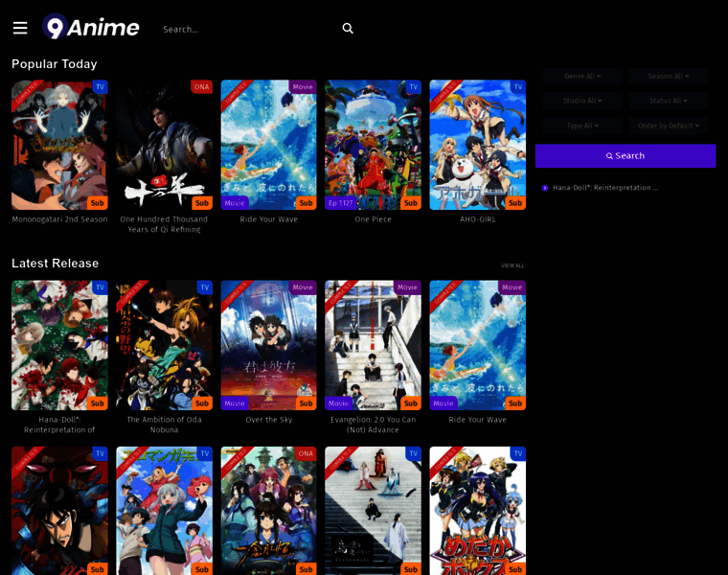728x575 pixels.
Task: Open Over the Sky poster
Action: [x=269, y=345]
